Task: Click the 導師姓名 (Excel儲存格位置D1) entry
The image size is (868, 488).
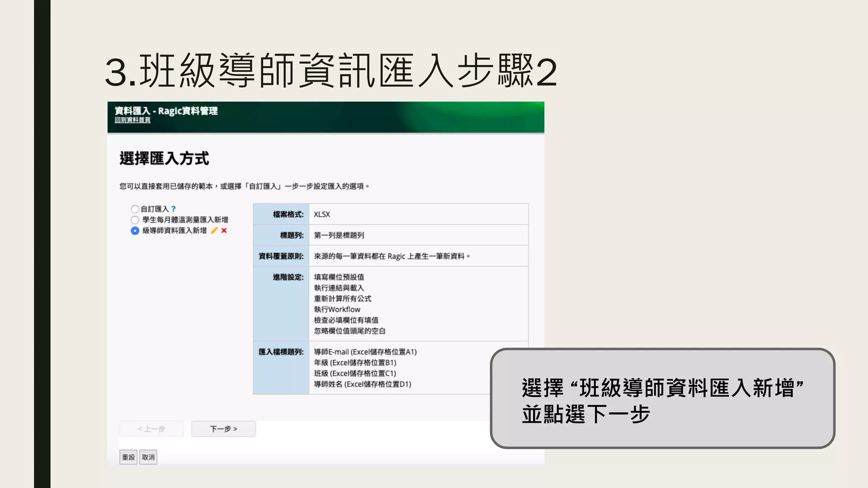Action: [x=363, y=384]
